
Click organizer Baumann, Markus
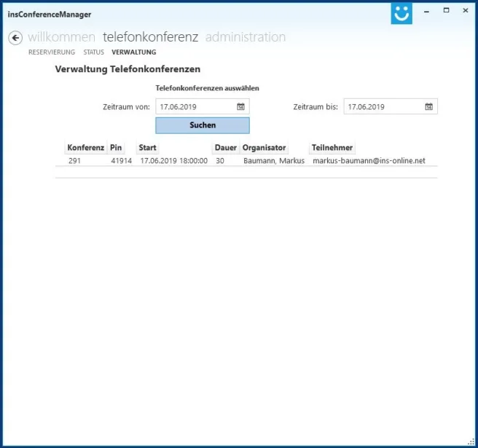pos(274,160)
